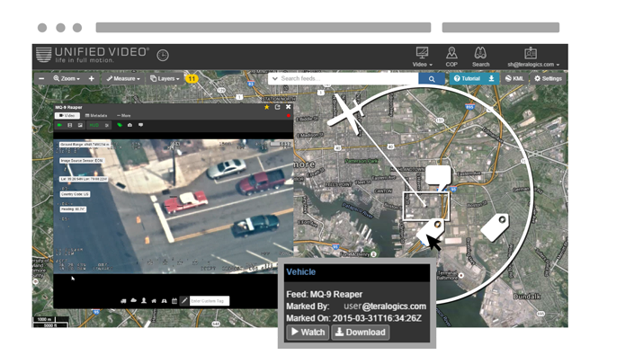
Task: Toggle the icon right of HUD
Action: 107,125
